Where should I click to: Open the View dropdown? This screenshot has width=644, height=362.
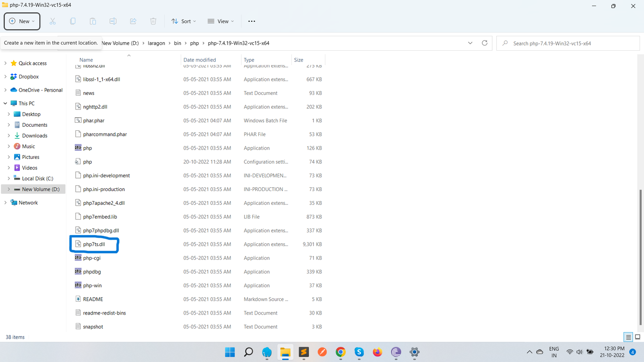220,21
